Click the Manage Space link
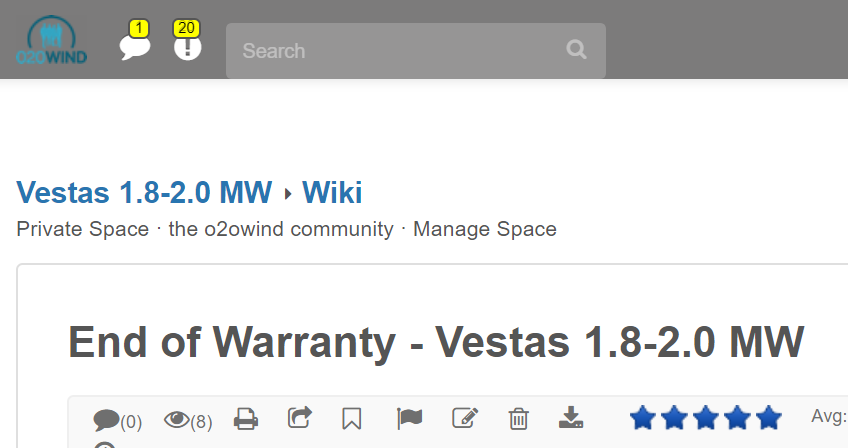The width and height of the screenshot is (848, 448). pyautogui.click(x=485, y=229)
